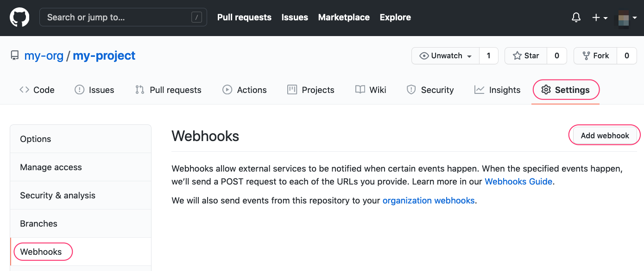644x271 pixels.
Task: Open the plus create-new dropdown
Action: coord(600,18)
